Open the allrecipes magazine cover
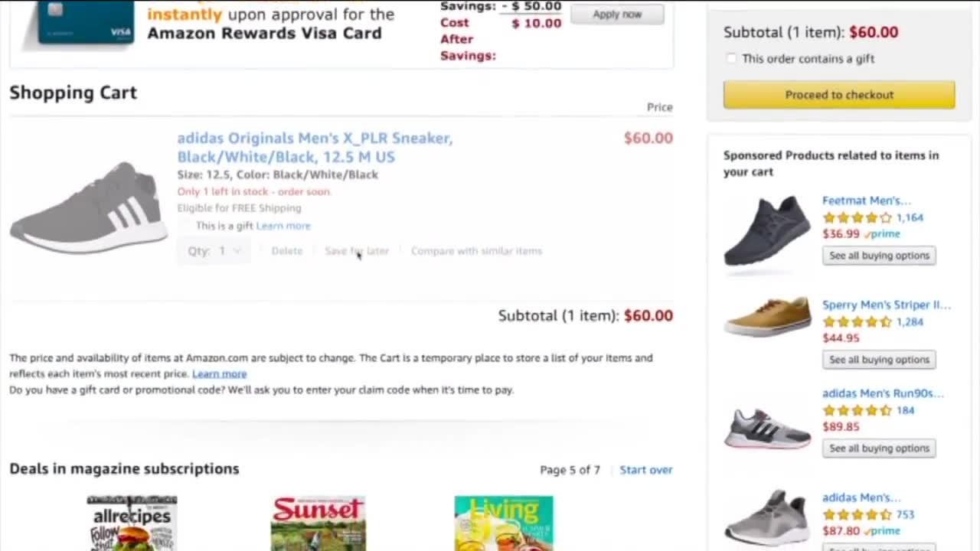Image resolution: width=980 pixels, height=551 pixels. [x=132, y=523]
